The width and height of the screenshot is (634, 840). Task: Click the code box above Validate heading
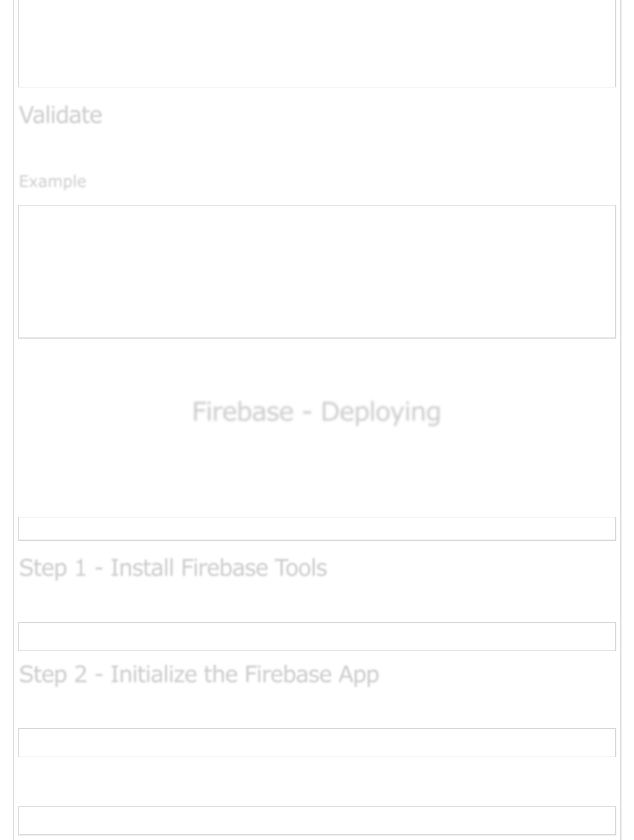pos(317,43)
